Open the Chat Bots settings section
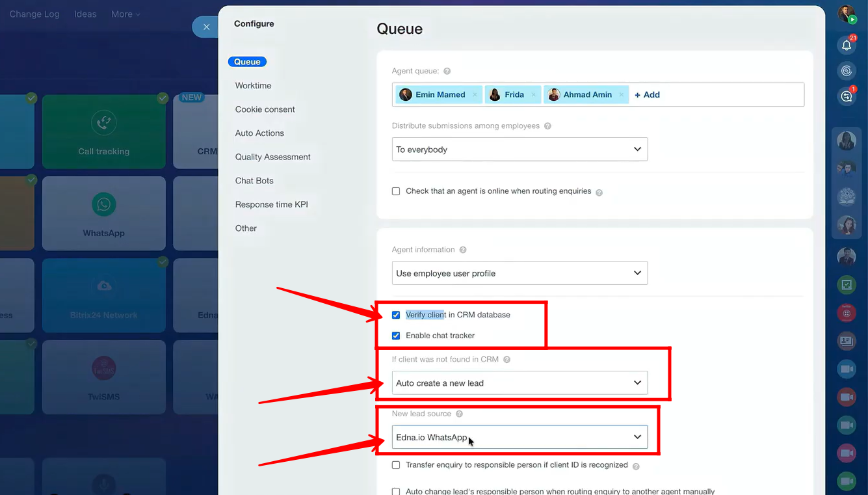 pos(254,181)
